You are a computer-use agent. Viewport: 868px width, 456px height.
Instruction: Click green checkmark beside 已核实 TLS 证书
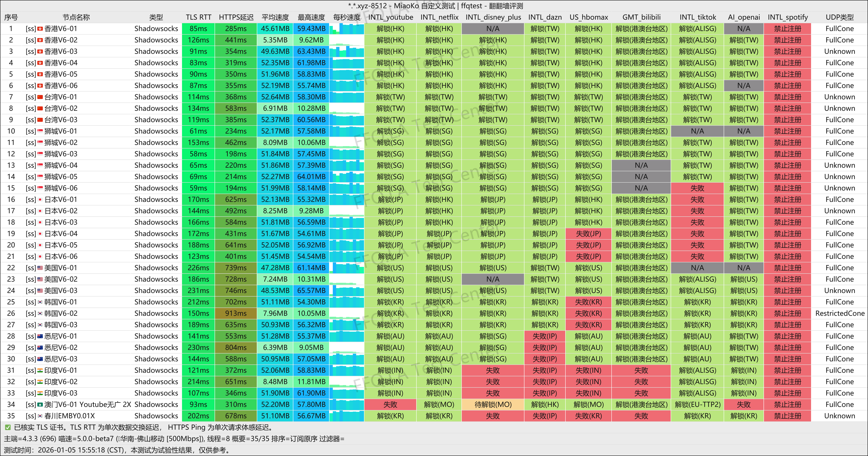point(7,427)
